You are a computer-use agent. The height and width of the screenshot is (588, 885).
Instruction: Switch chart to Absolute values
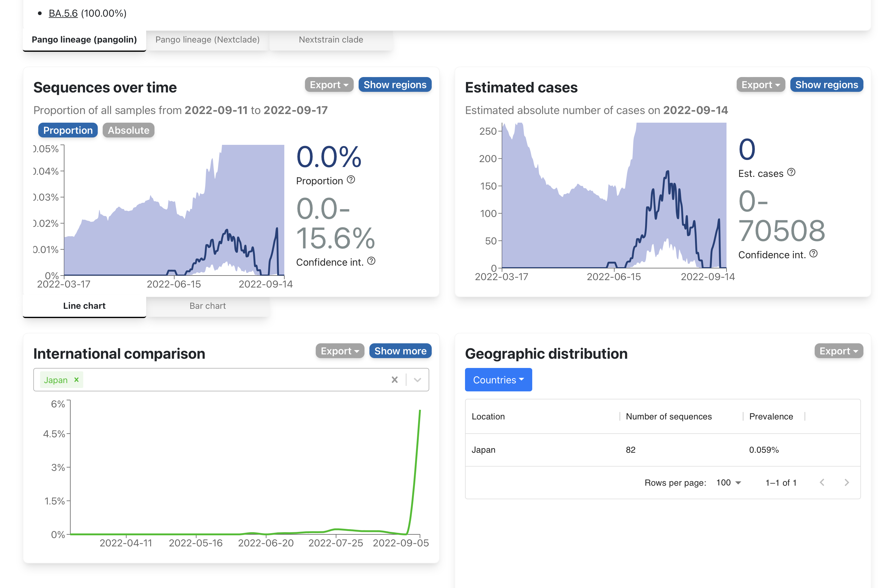point(128,130)
